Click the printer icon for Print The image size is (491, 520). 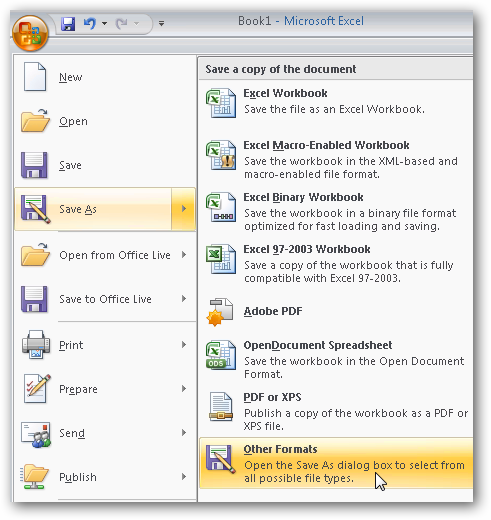pyautogui.click(x=36, y=344)
